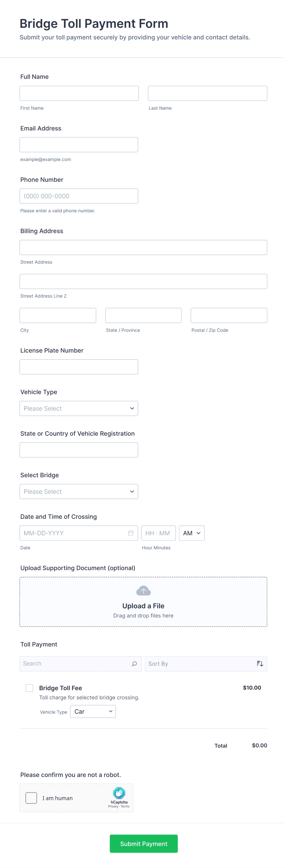Tick the Bridge Toll Fee checkbox
The image size is (284, 868).
29,688
